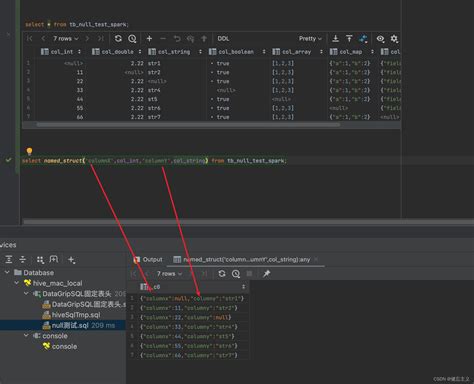Click Group By icon in Services toolbar
This screenshot has width=474, height=384.
40,259
